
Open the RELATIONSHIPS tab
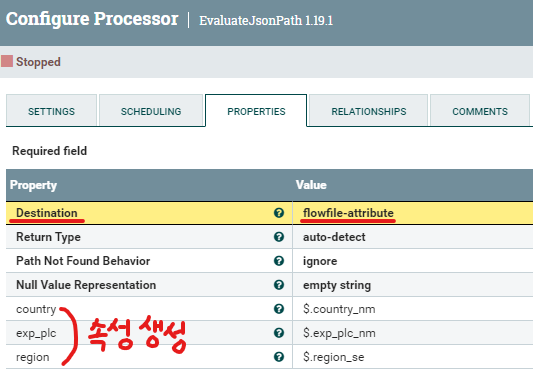click(x=368, y=111)
